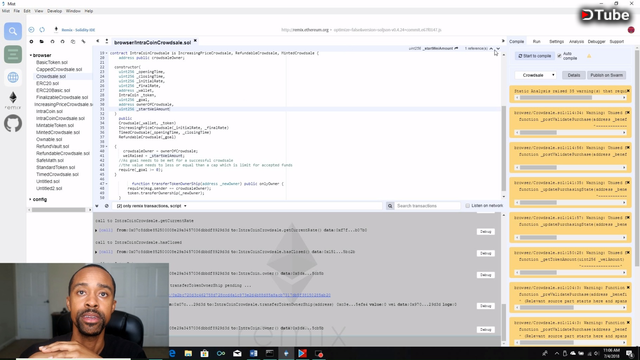
Task: Open the globe browser sidebar icon
Action: [x=13, y=77]
